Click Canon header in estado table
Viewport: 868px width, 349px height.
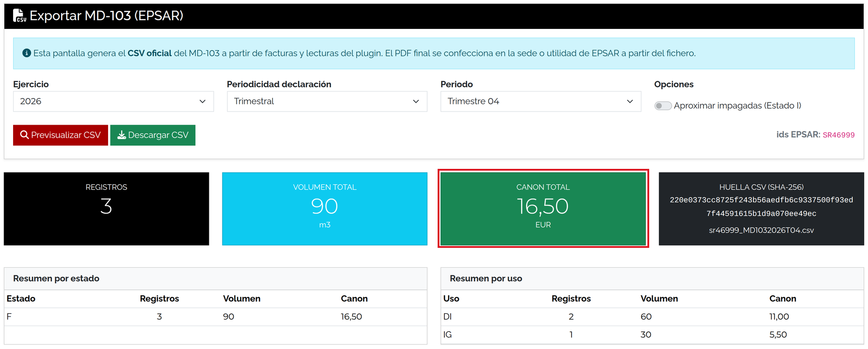[x=354, y=298]
